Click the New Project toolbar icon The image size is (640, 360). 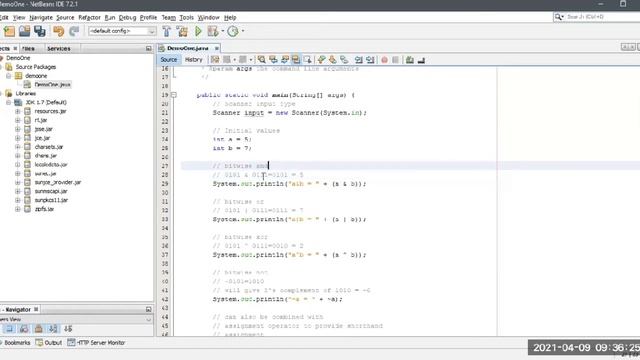(x=9, y=31)
